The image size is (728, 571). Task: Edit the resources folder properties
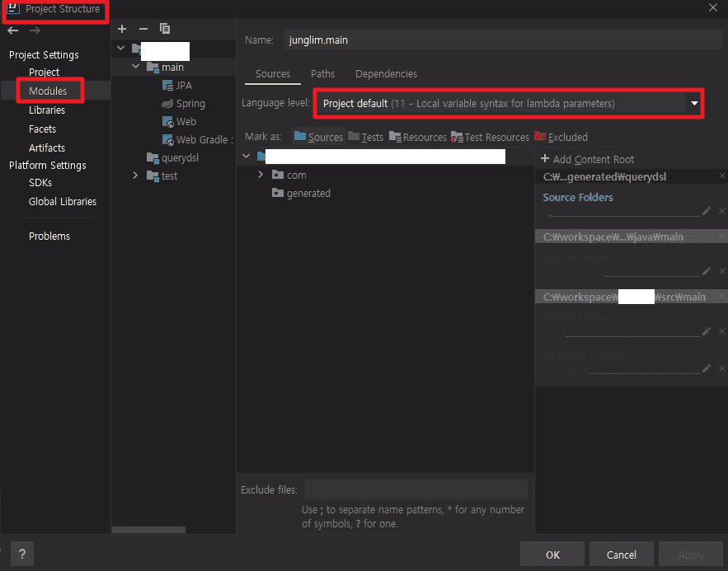707,369
